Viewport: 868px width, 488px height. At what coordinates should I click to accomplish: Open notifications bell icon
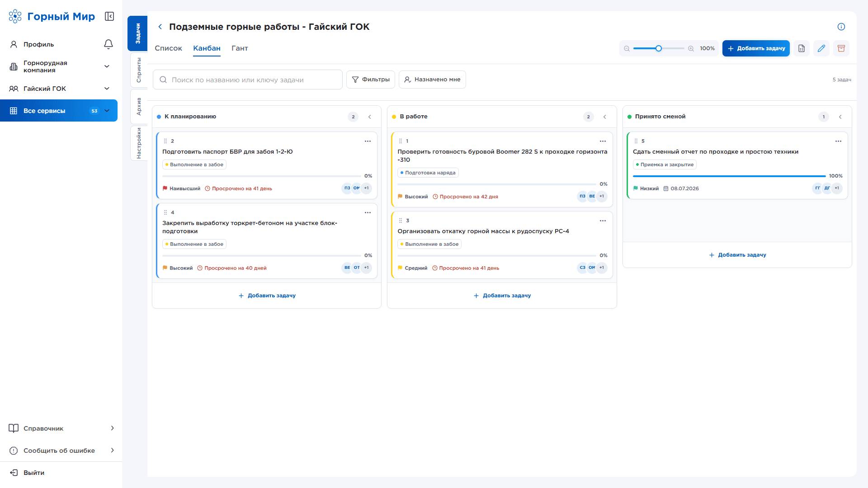click(108, 44)
